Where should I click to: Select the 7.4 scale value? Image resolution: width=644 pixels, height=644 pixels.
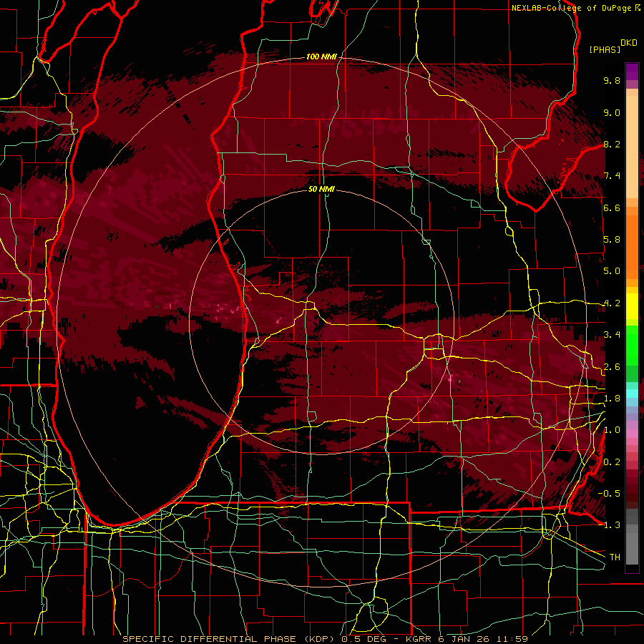(612, 176)
